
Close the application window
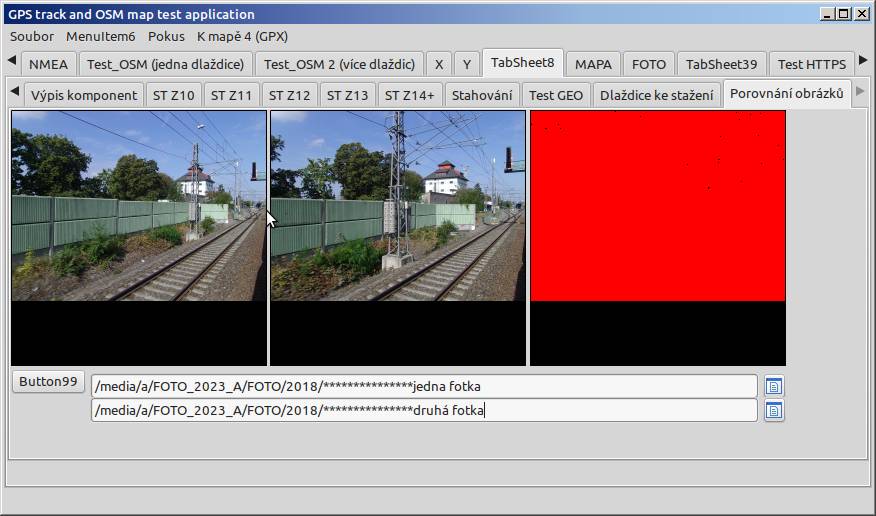pyautogui.click(x=862, y=14)
